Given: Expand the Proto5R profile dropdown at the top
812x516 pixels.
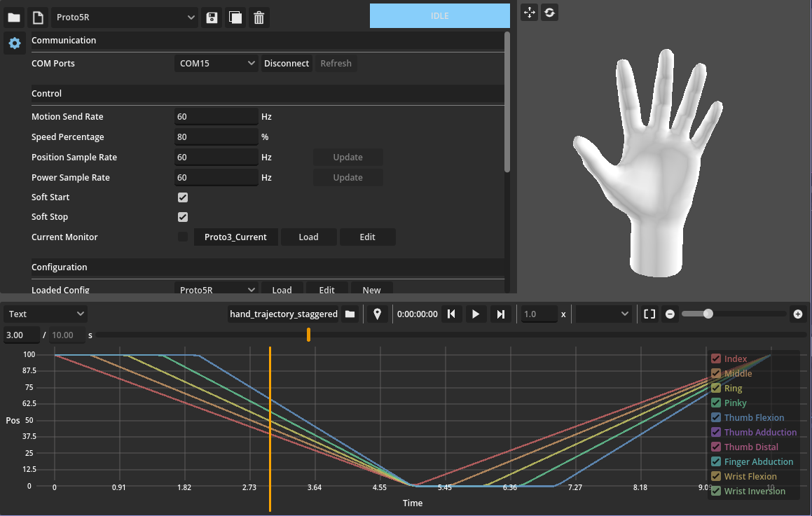Looking at the screenshot, I should [x=125, y=18].
